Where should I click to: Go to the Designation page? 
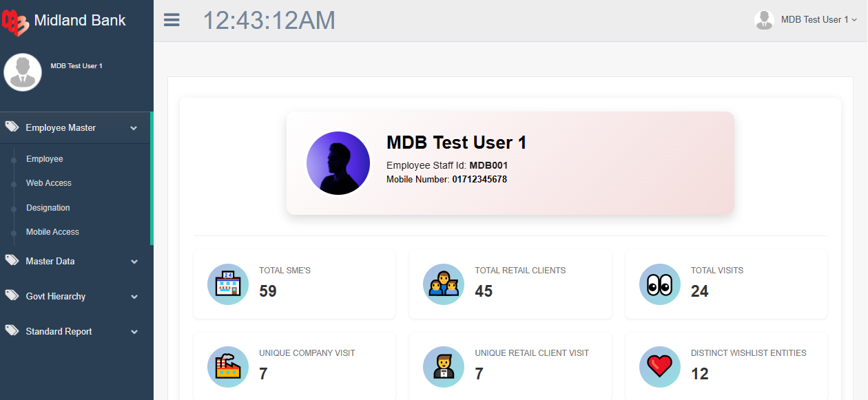48,208
